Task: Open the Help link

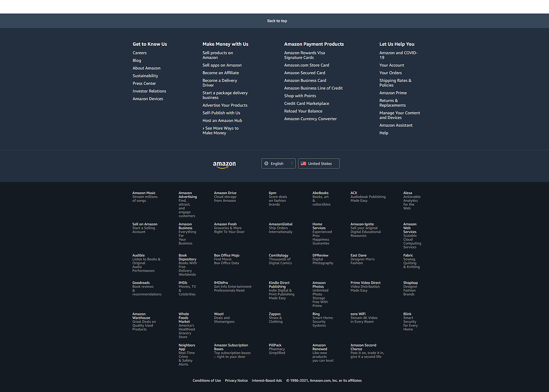Action: tap(384, 134)
